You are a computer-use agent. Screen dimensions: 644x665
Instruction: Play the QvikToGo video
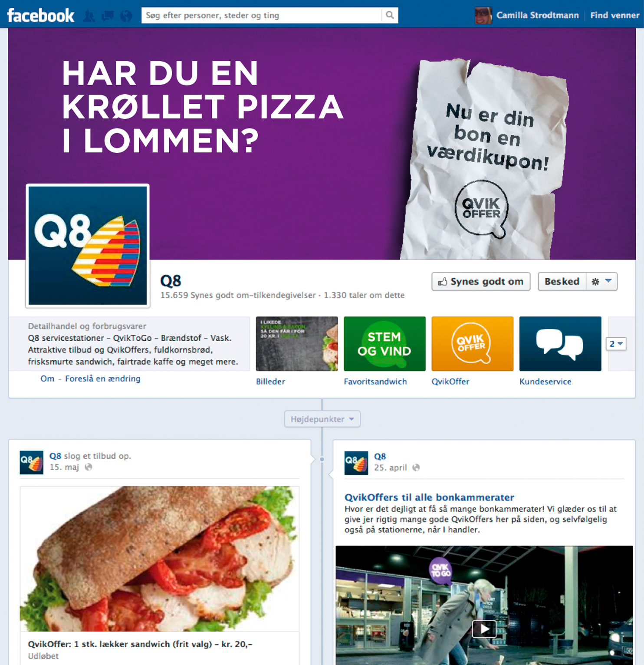pos(484,628)
